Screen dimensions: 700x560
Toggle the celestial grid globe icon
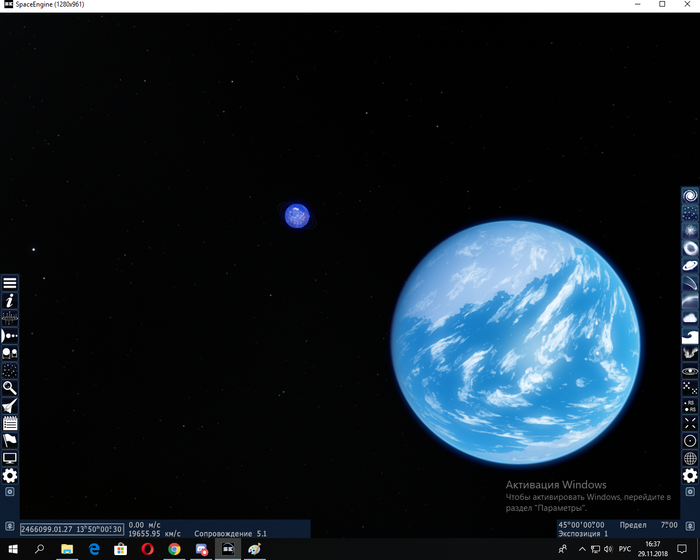pyautogui.click(x=690, y=458)
